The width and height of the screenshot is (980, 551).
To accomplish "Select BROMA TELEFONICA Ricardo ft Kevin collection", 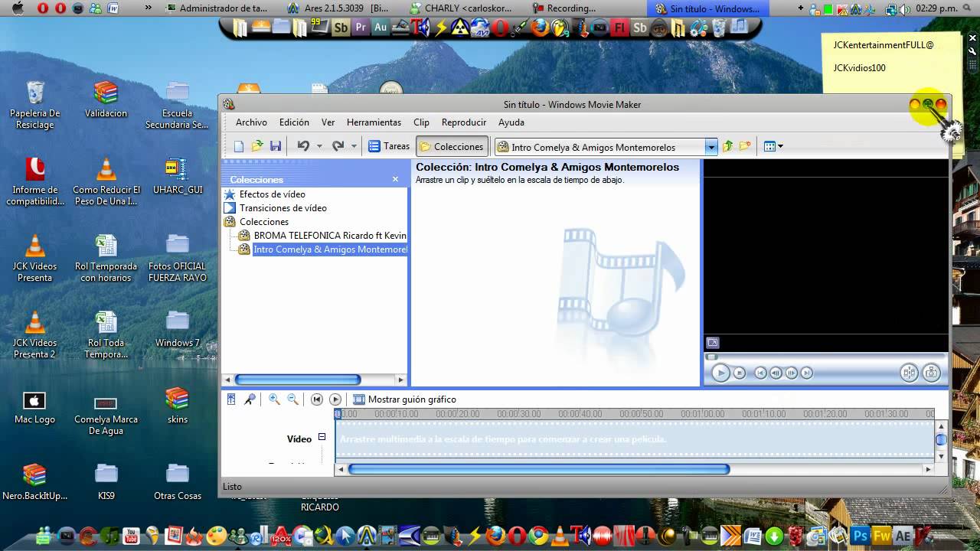I will (x=330, y=236).
